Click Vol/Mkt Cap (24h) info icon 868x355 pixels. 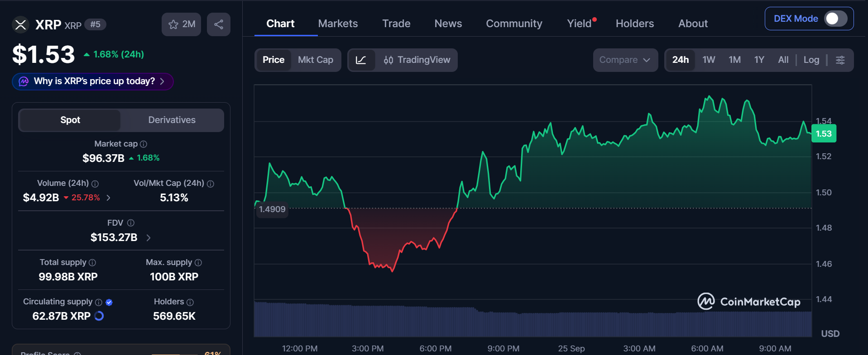(211, 184)
